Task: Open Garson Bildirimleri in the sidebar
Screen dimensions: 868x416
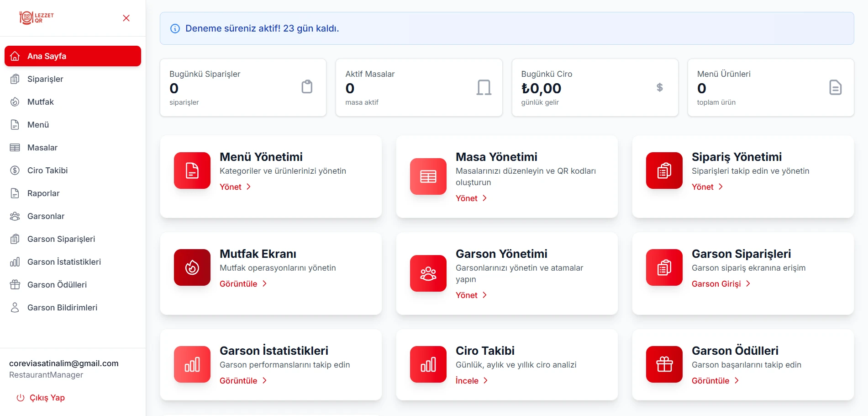Action: (x=62, y=308)
